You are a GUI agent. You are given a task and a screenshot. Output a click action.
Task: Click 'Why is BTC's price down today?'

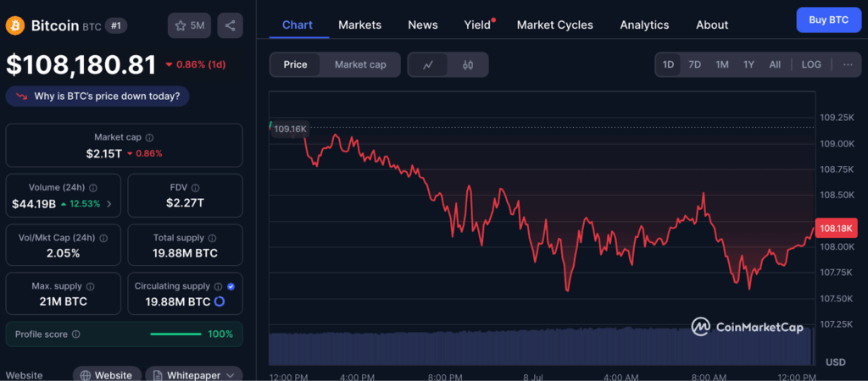coord(97,96)
